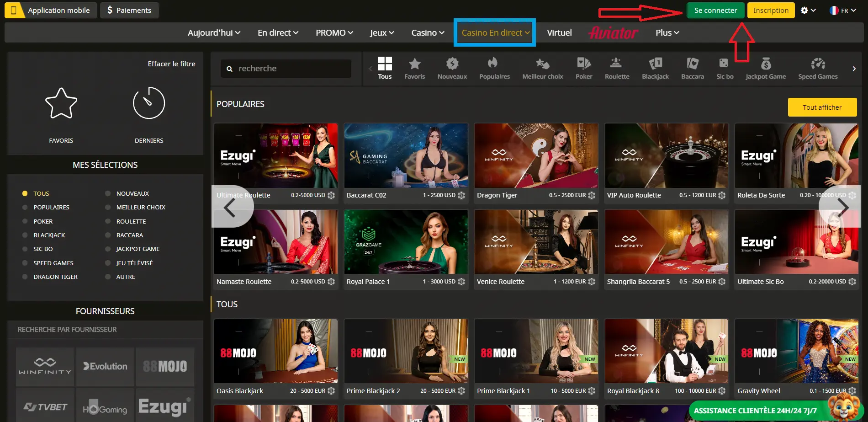The width and height of the screenshot is (868, 422).
Task: Select the Populaires radio filter
Action: pos(25,208)
